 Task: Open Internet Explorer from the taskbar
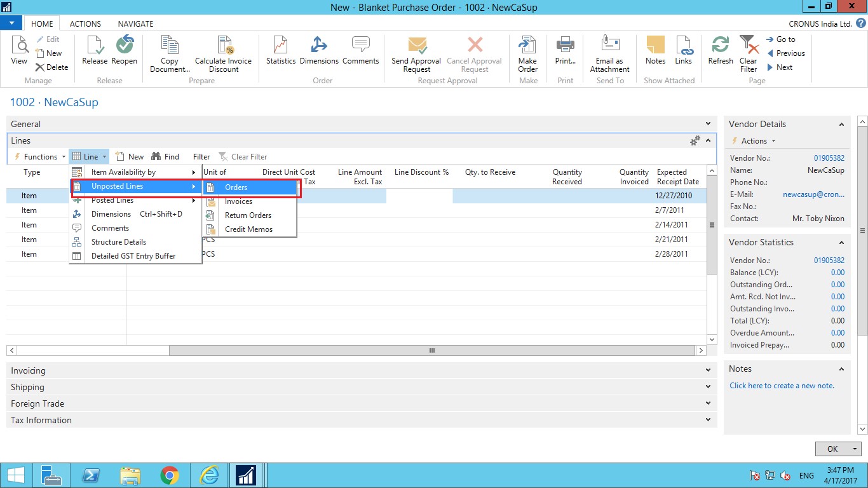click(209, 475)
